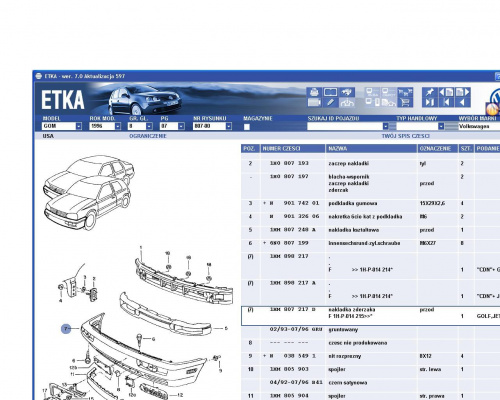The width and height of the screenshot is (500, 400).
Task: Click the handshake icon
Action: point(347,92)
